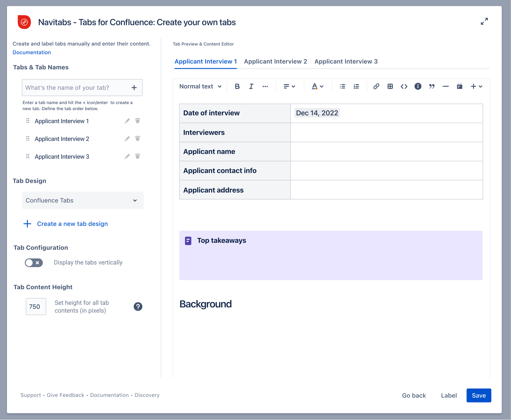This screenshot has height=420, width=511.
Task: Click the Discovery footer link
Action: coord(147,395)
